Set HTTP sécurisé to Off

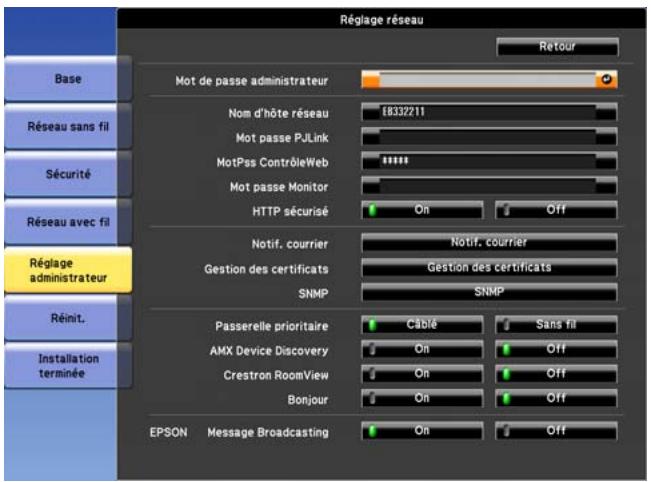coord(556,210)
